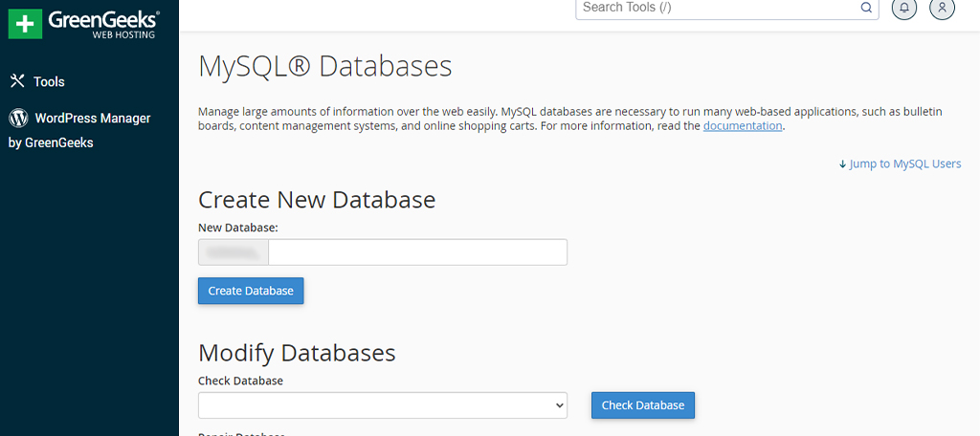This screenshot has width=980, height=436.
Task: Click the Modify Databases heading
Action: (297, 353)
